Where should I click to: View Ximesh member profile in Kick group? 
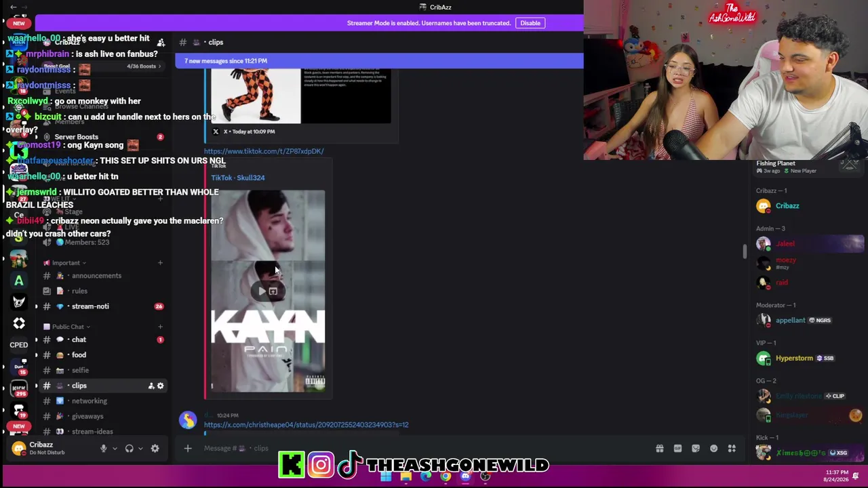[810, 453]
